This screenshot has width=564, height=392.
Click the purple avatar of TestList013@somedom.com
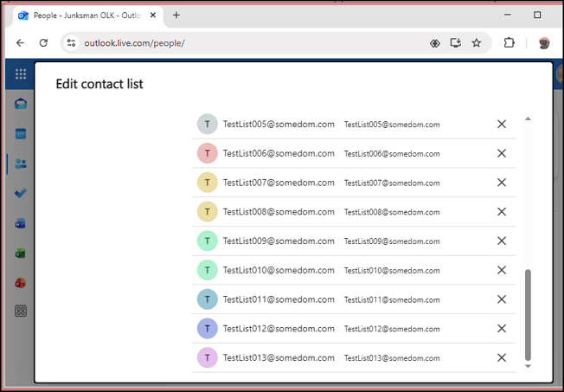click(x=208, y=357)
